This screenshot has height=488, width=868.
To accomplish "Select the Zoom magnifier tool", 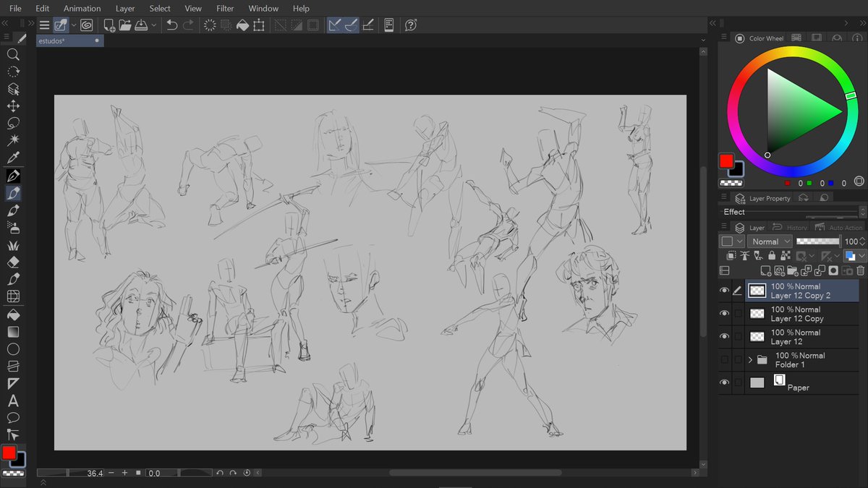I will pyautogui.click(x=13, y=54).
